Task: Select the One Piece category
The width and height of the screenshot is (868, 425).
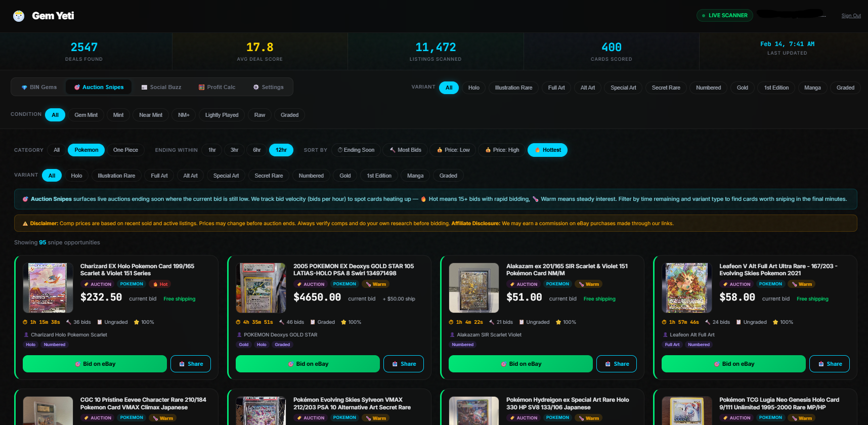Action: (125, 150)
